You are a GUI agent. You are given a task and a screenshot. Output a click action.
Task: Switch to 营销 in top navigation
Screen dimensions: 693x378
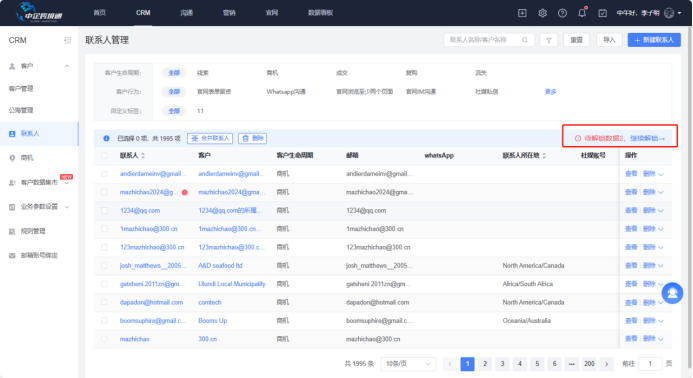[x=229, y=13]
